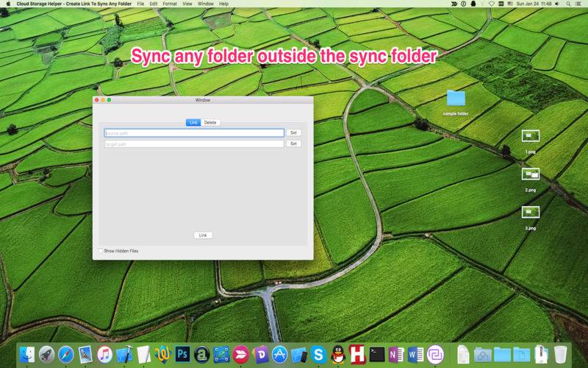The width and height of the screenshot is (588, 368).
Task: Launch Photoshop from the dock
Action: (x=182, y=354)
